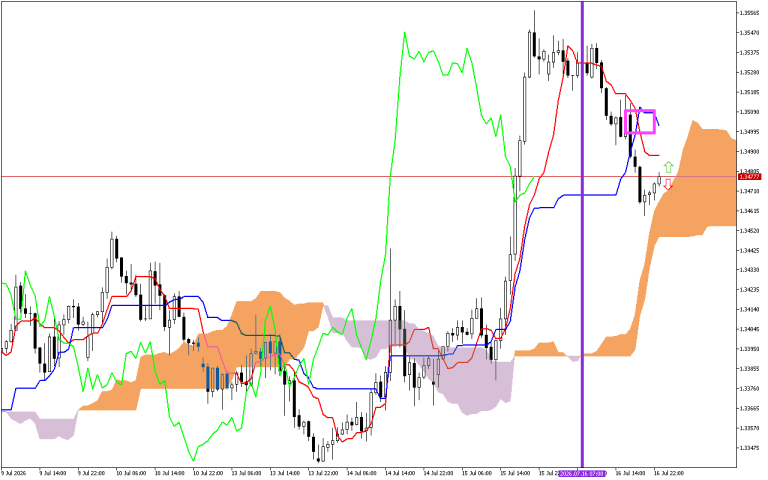This screenshot has width=768, height=480.
Task: Click price axis label 1.34900
Action: click(x=749, y=151)
